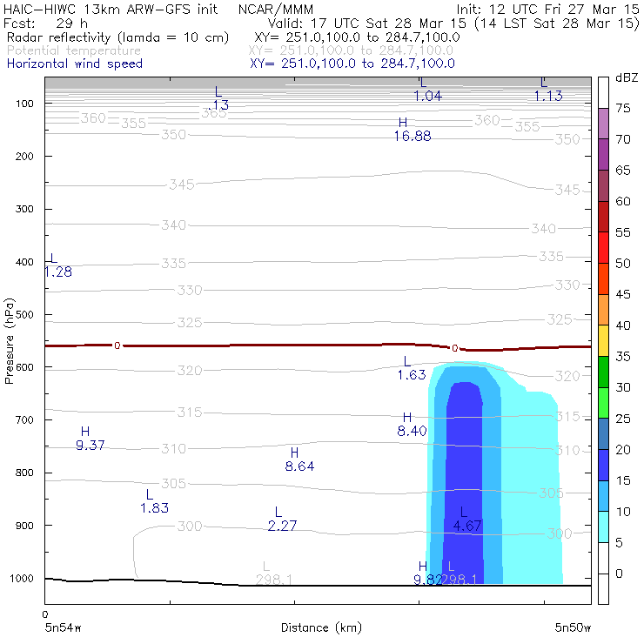Click the 50-55 dBZ bright red colorbar swatch
This screenshot has width=644, height=644.
[x=603, y=248]
